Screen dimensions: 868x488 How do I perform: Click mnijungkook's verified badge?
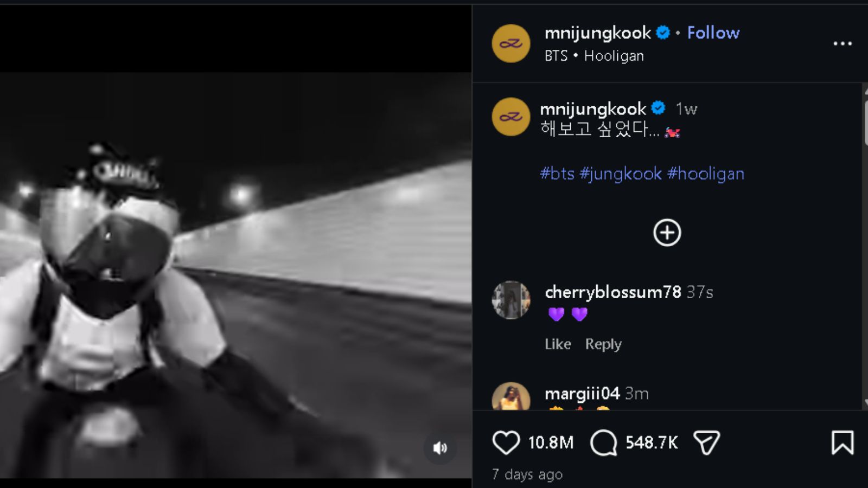pos(662,33)
